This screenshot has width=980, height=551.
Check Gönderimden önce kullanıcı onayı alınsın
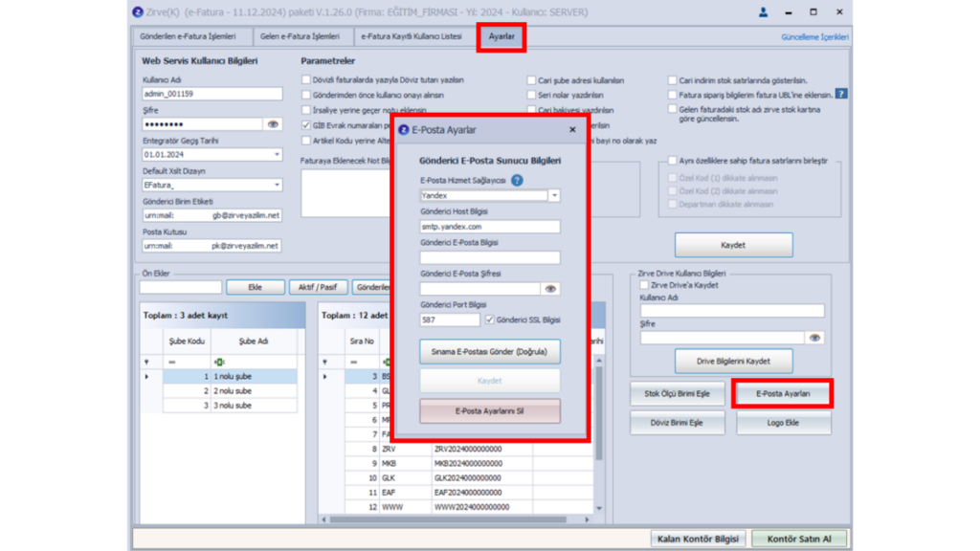tap(306, 95)
